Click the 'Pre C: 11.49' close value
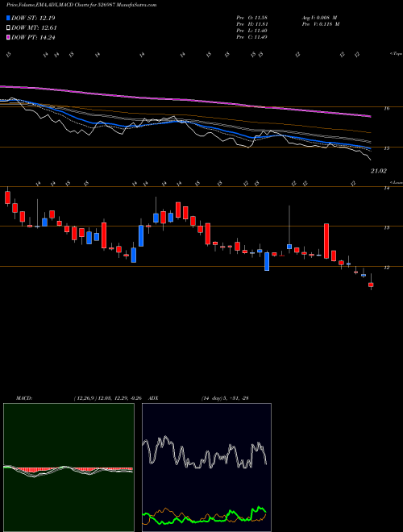The image size is (403, 532). (251, 37)
